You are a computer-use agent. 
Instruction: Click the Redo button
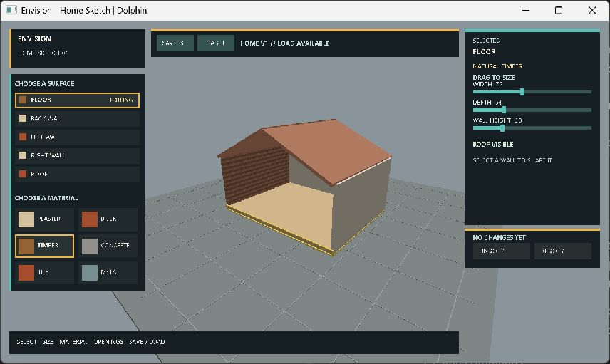pos(562,251)
